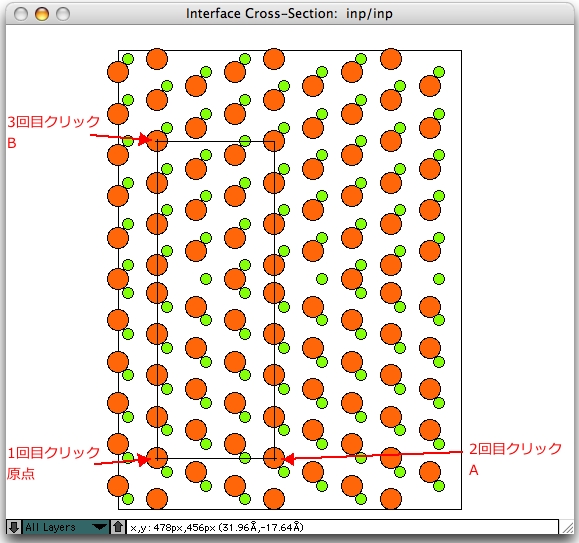Viewport: 579px width, 543px height.
Task: Click the down-arrow layer button in status bar
Action: [14, 527]
